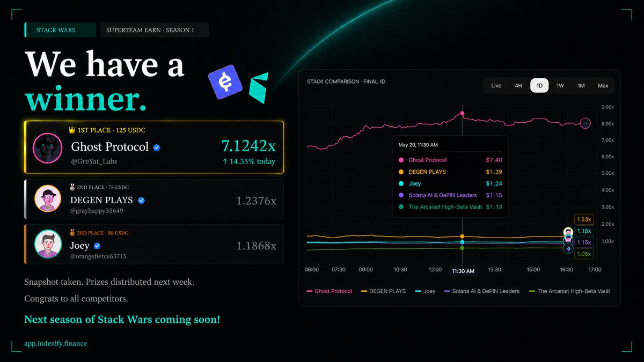Click the $1.39 value in tooltip
The width and height of the screenshot is (644, 362).
point(494,172)
